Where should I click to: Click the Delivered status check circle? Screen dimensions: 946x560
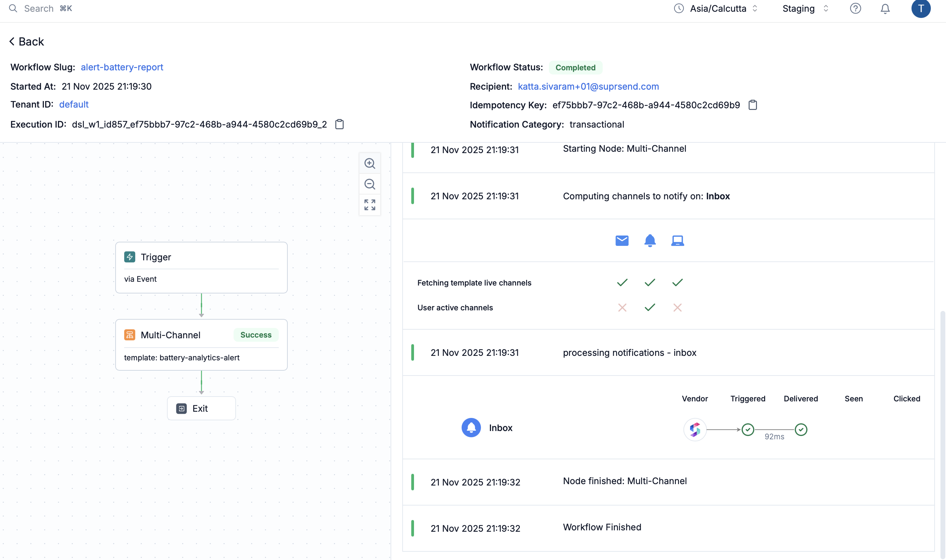click(801, 429)
